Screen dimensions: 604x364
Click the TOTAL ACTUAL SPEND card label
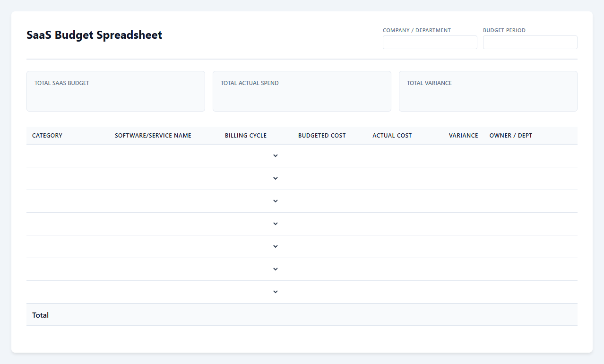coord(250,83)
